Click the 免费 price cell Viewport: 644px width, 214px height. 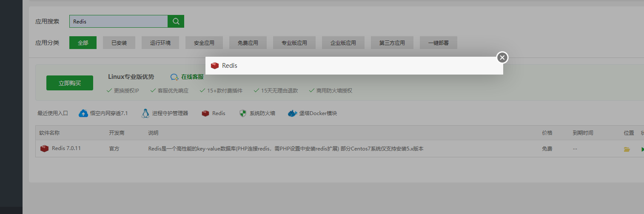tap(547, 149)
